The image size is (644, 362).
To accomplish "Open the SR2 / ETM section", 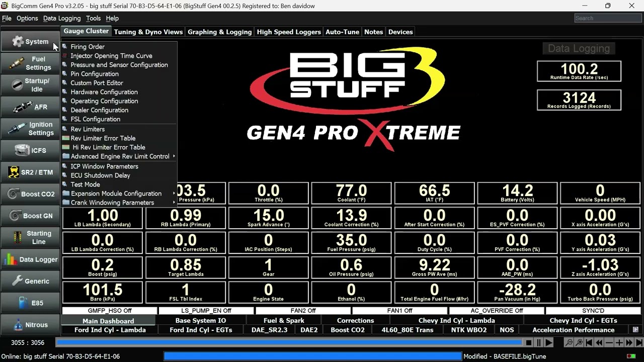I will [x=30, y=172].
